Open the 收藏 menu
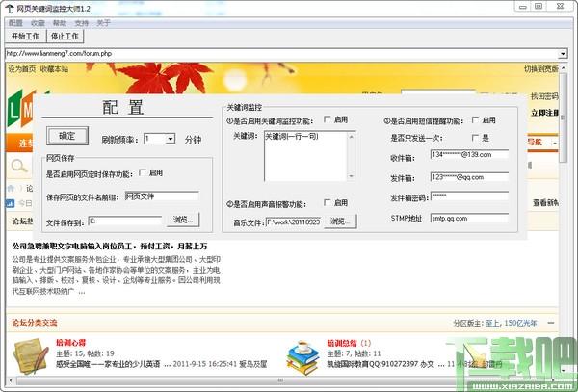578x392 pixels. (38, 23)
